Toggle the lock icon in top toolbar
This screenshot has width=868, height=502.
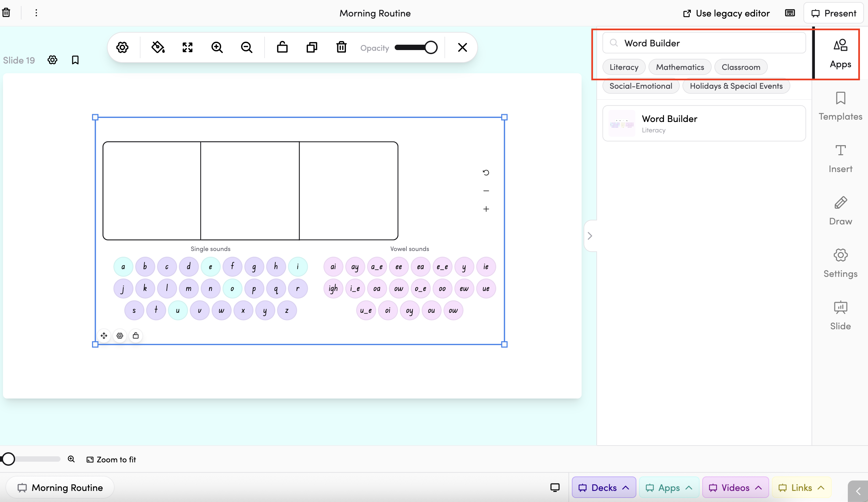282,47
